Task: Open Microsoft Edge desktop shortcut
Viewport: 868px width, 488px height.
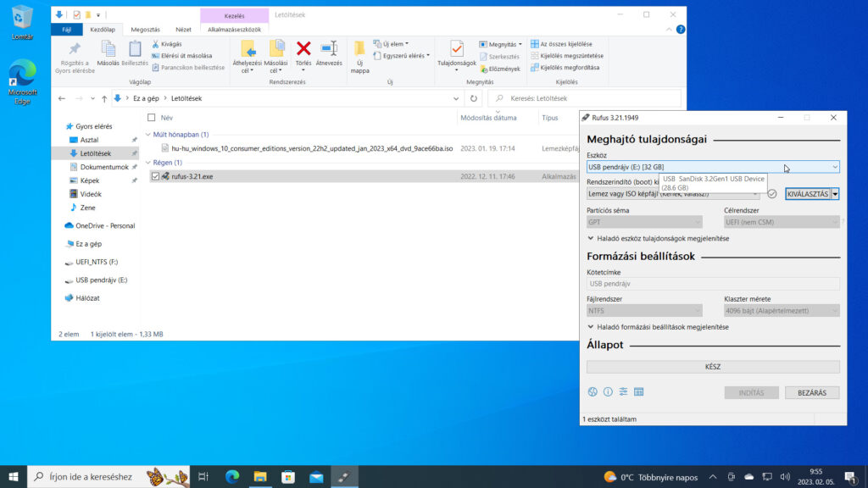Action: [22, 82]
